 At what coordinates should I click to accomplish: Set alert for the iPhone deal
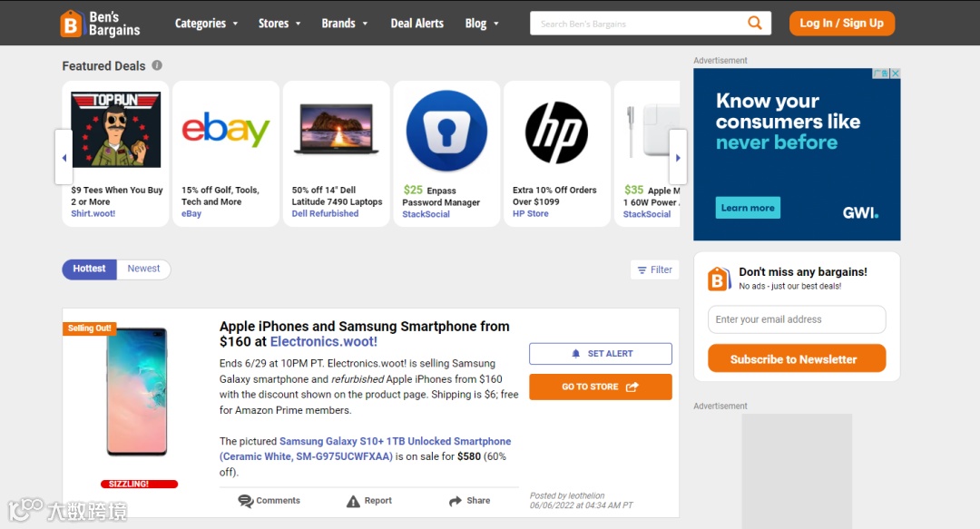click(601, 354)
